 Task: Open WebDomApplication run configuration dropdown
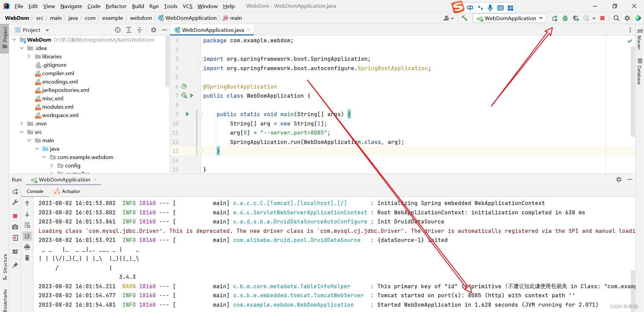coord(509,18)
